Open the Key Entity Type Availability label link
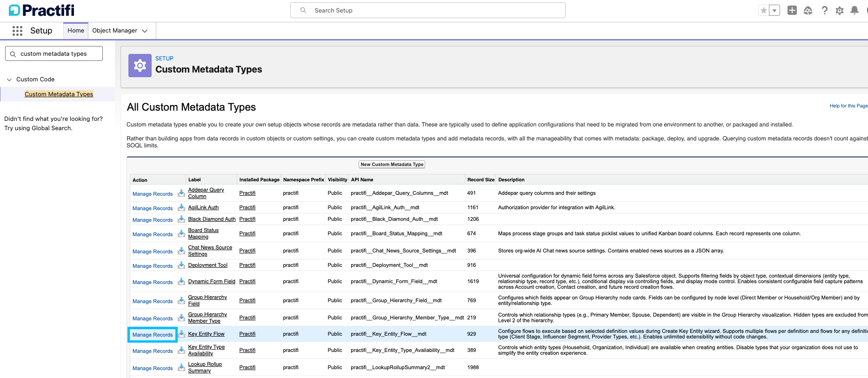This screenshot has height=378, width=868. click(x=206, y=350)
